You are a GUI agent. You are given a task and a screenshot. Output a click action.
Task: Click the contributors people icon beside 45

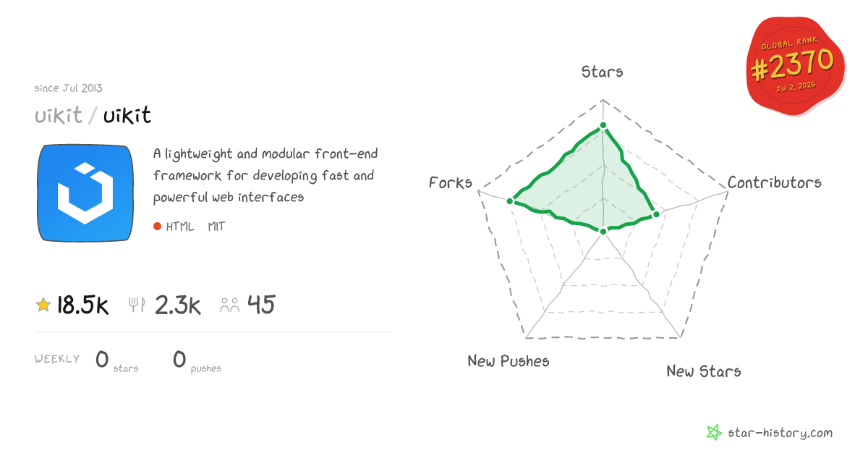(230, 305)
